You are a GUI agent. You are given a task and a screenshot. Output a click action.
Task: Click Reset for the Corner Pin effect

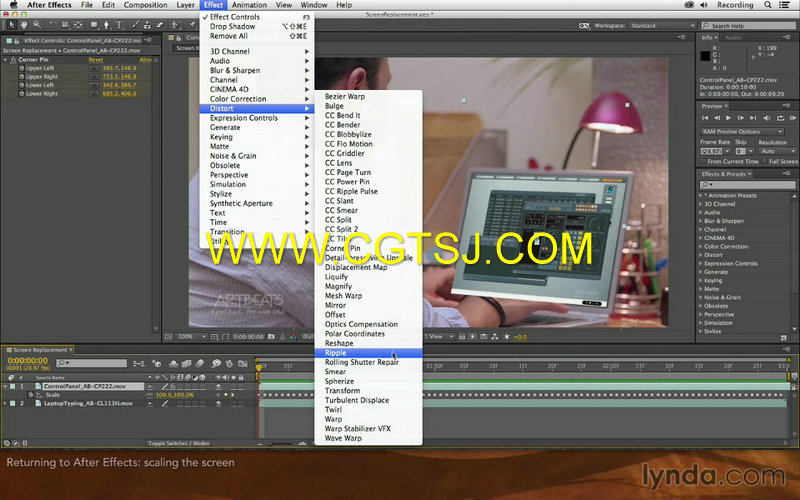click(96, 60)
